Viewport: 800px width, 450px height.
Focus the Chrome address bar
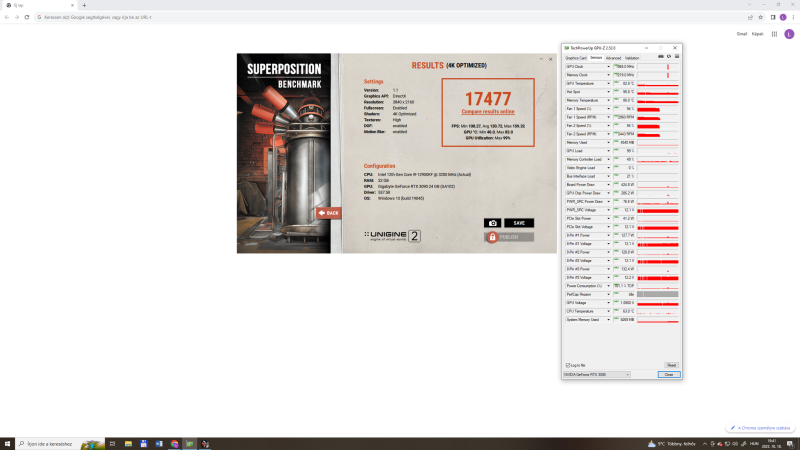(390, 17)
